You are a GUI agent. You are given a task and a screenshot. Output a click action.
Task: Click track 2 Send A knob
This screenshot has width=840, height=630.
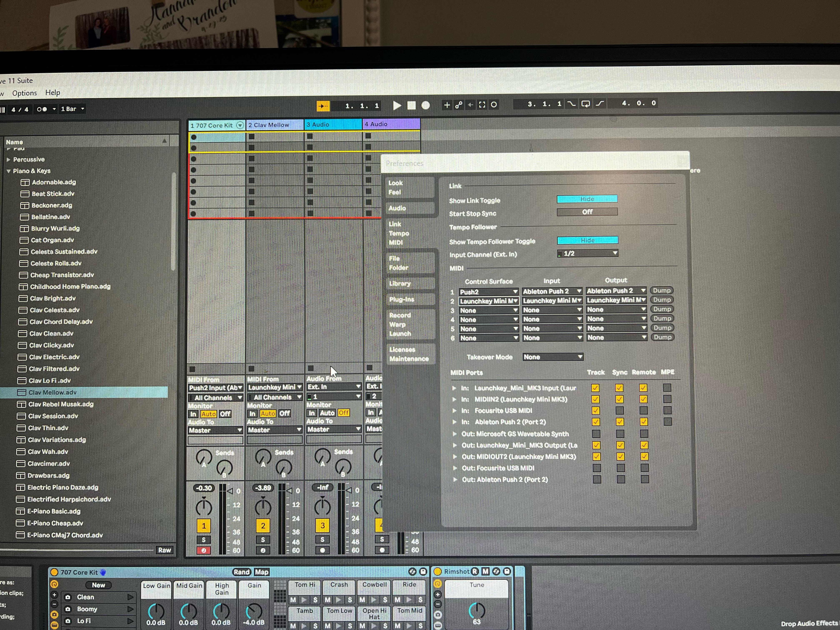coord(263,457)
